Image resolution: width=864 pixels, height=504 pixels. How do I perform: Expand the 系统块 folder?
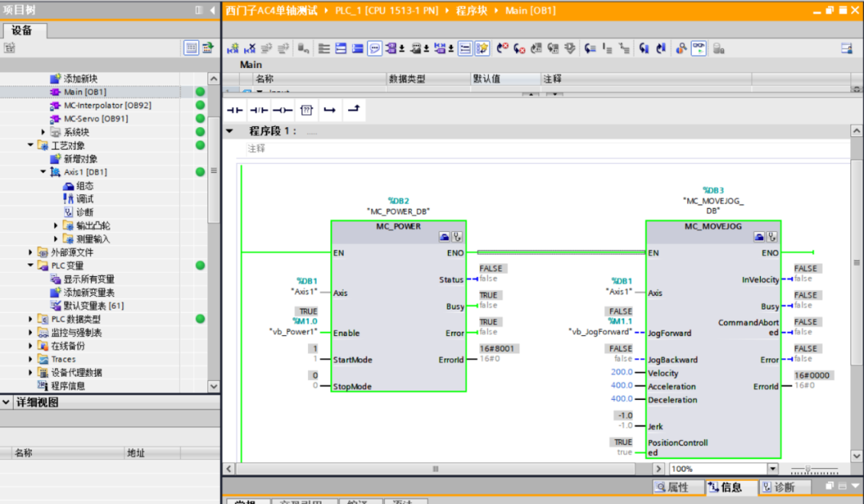44,132
